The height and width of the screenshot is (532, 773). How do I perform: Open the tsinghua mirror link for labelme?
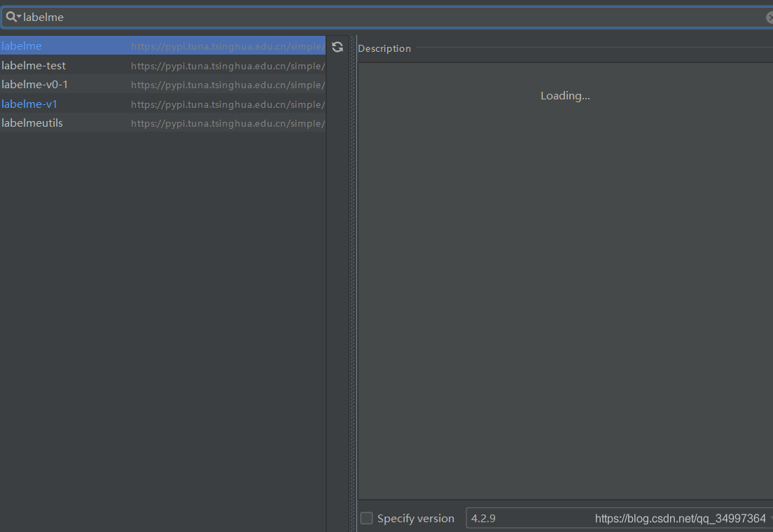click(228, 45)
